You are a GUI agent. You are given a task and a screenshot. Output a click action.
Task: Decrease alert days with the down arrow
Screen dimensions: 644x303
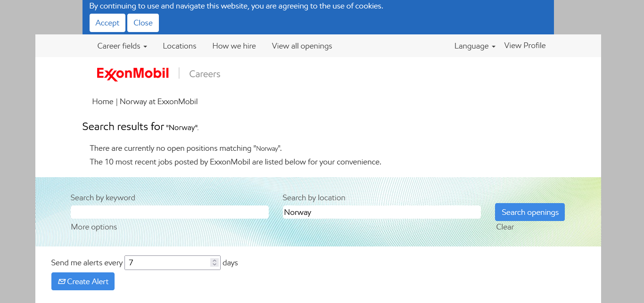click(215, 265)
